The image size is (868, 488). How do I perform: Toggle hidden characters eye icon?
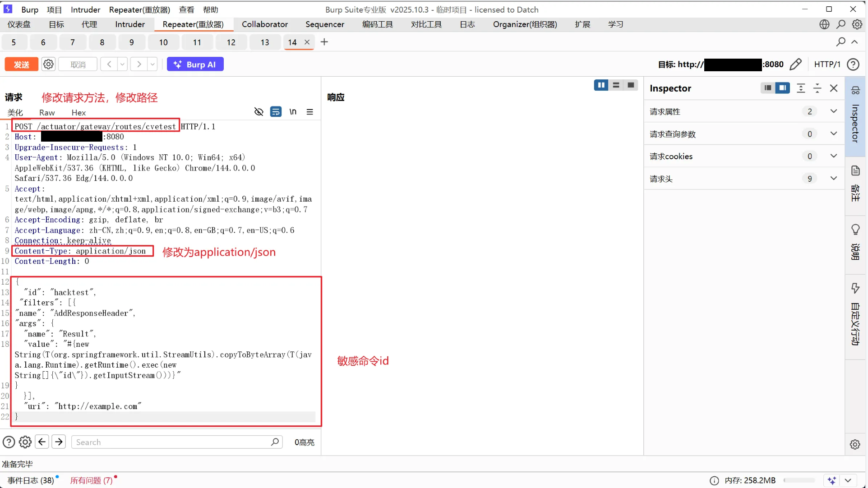pos(259,112)
